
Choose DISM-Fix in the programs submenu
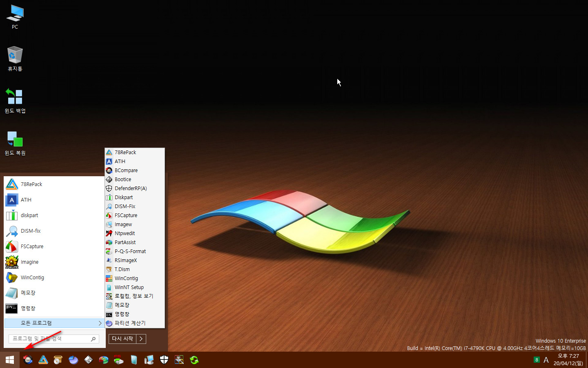(135, 206)
